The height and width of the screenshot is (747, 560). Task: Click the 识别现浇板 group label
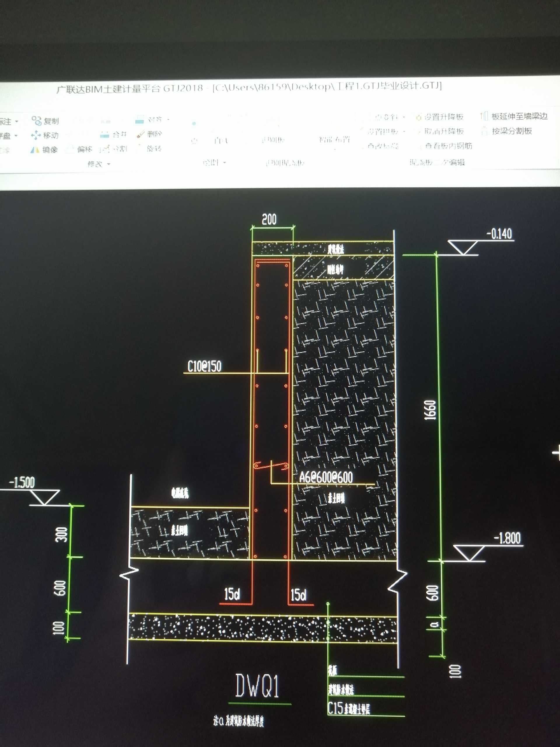point(285,163)
